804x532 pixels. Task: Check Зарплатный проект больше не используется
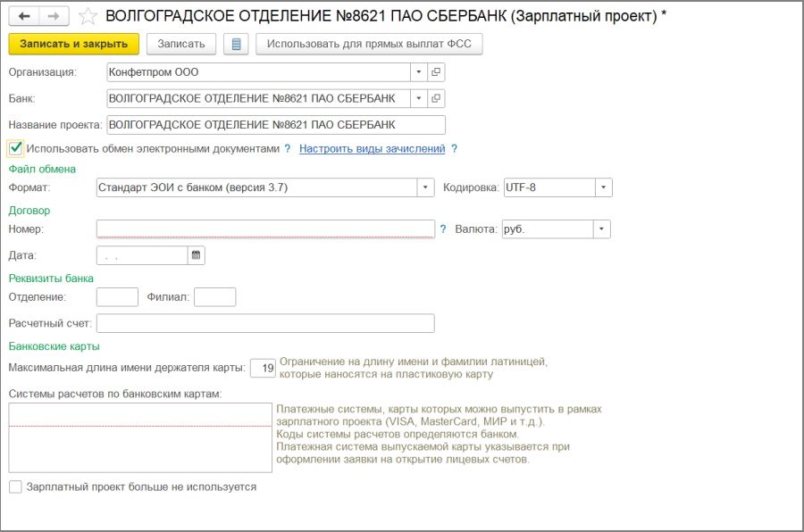pos(15,486)
